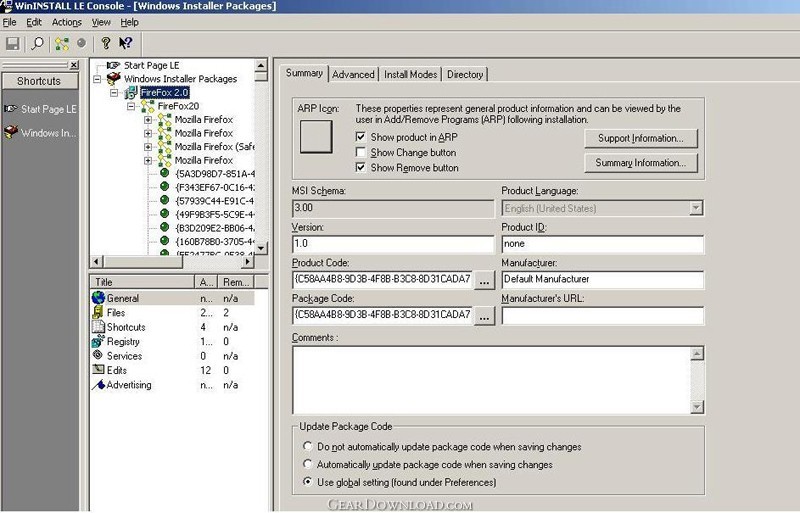Select component {49F9B3F5-5C9E-4 node

tap(214, 214)
